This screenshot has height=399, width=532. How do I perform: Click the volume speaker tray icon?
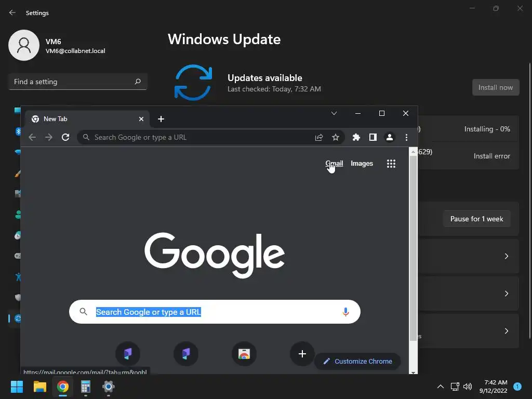pyautogui.click(x=468, y=387)
